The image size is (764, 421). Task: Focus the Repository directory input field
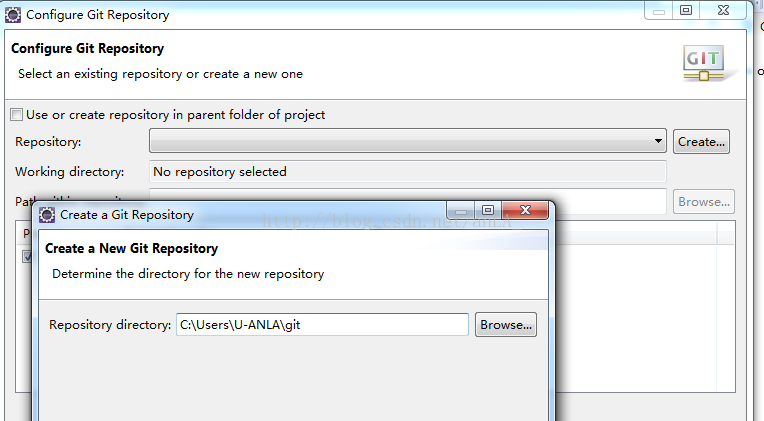click(x=322, y=325)
